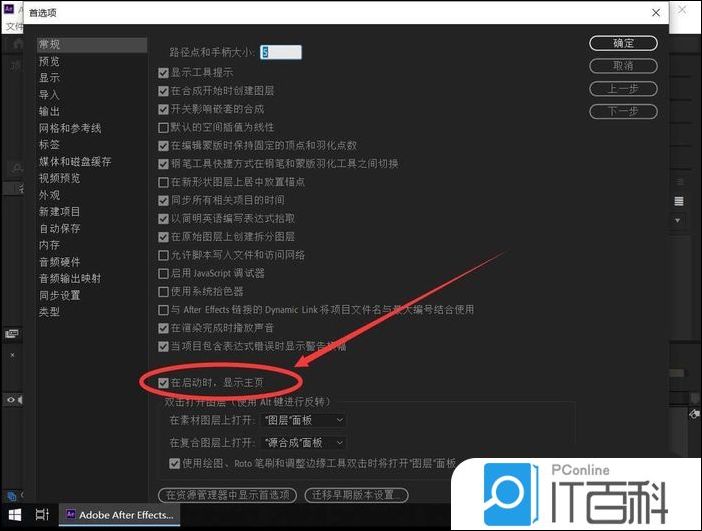Click the 上一步 button
Image resolution: width=702 pixels, height=531 pixels.
pos(623,89)
